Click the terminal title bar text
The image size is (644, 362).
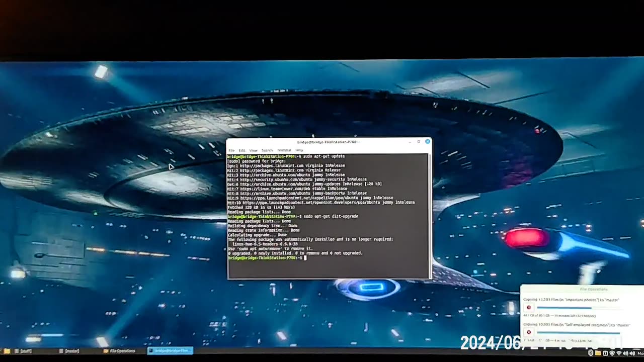328,142
